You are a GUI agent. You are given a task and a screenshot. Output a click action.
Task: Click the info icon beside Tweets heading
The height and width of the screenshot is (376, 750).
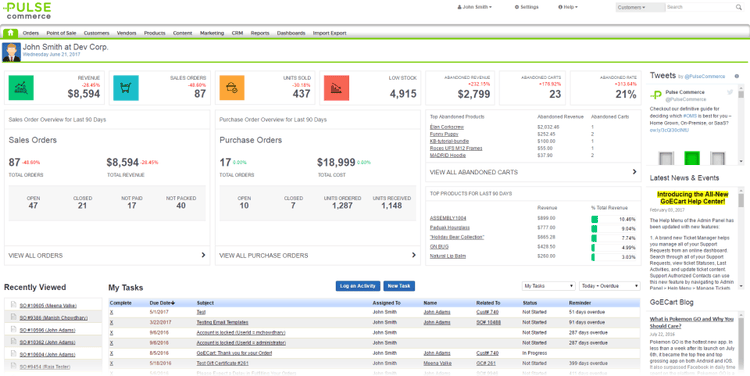pyautogui.click(x=737, y=76)
